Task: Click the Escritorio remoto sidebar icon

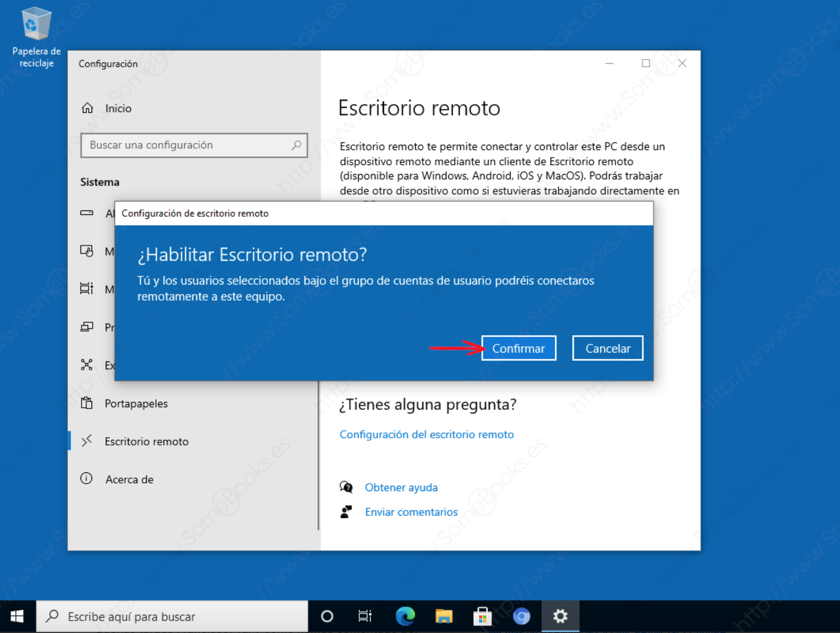Action: coord(87,441)
